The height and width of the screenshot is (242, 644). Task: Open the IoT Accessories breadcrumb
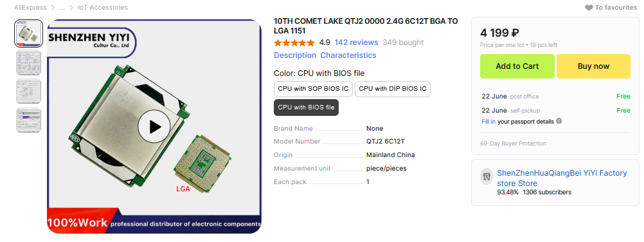click(x=103, y=8)
